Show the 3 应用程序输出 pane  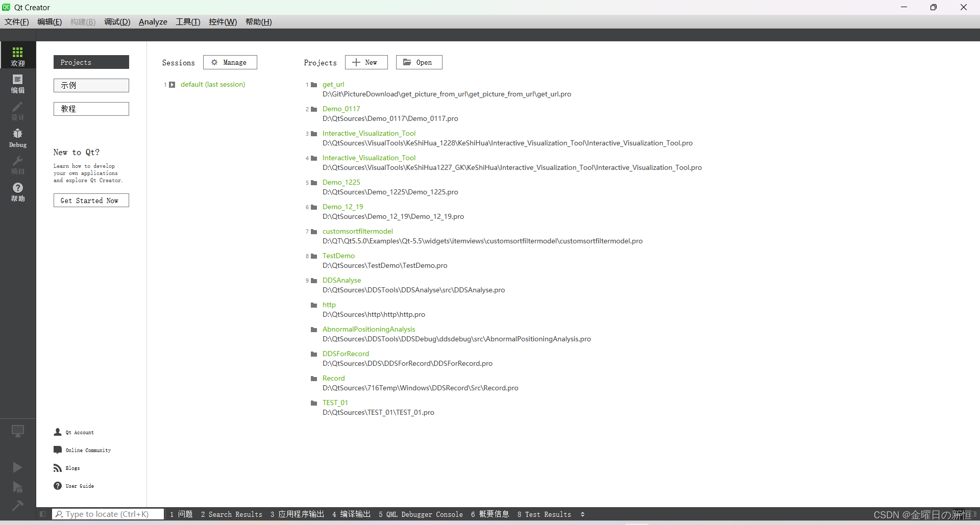click(x=297, y=514)
